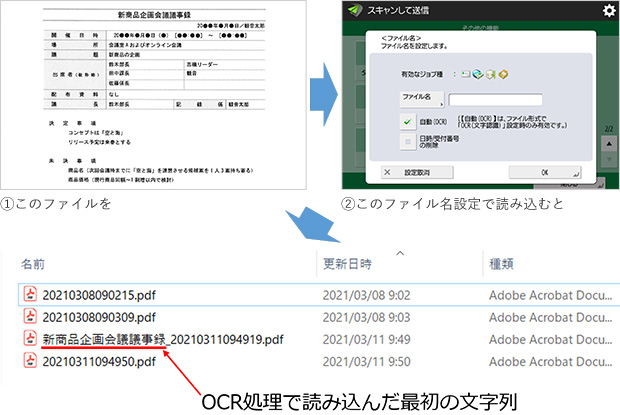Click PDF icon for 20210308090215.pdf
The image size is (620, 415).
pyautogui.click(x=31, y=296)
